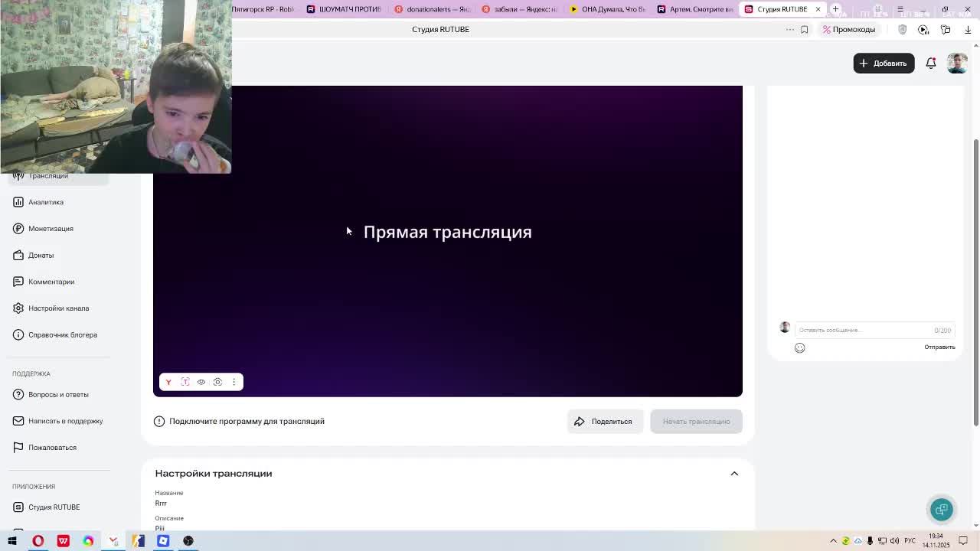This screenshot has height=551, width=980.
Task: Open a new browser tab
Action: click(x=836, y=9)
